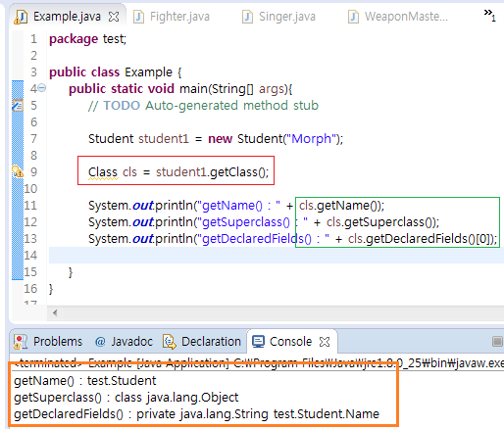Click the Fighter.java file icon
504x429 pixels.
138,17
